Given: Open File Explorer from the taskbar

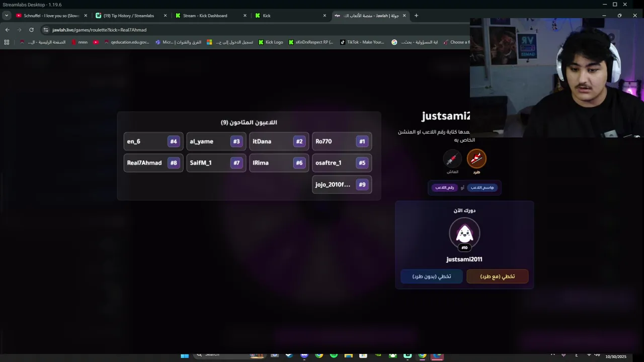Looking at the screenshot, I should (348, 355).
